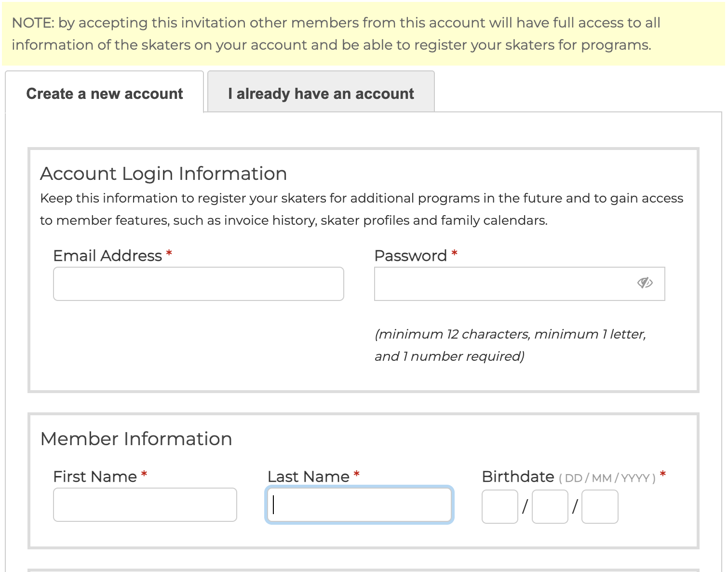Select the birthdate year box
728x572 pixels.
point(600,506)
